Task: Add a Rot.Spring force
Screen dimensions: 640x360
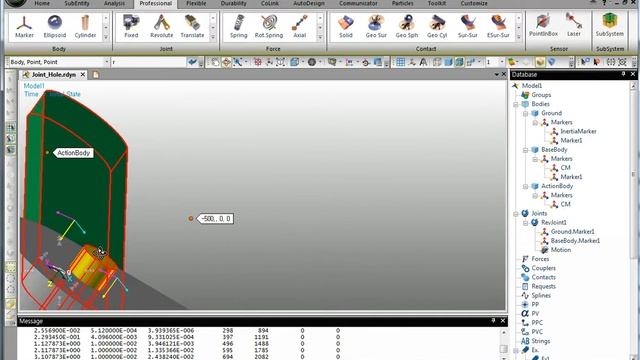Action: pos(269,27)
